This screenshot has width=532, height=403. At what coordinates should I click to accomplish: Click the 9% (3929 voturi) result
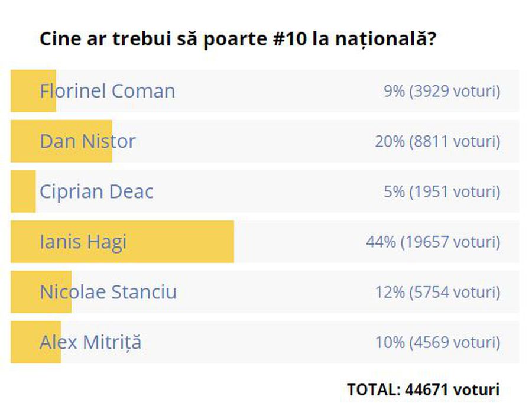442,91
